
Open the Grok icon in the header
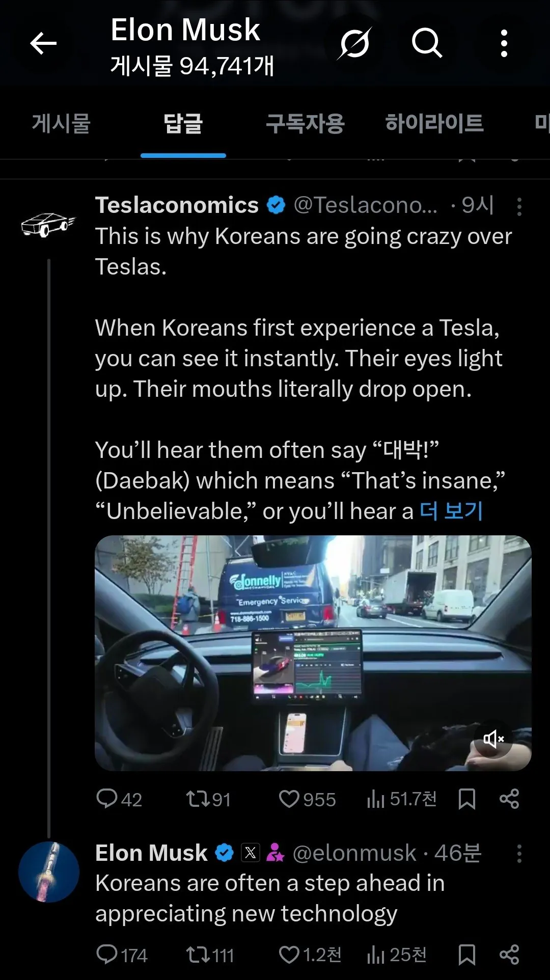(354, 43)
